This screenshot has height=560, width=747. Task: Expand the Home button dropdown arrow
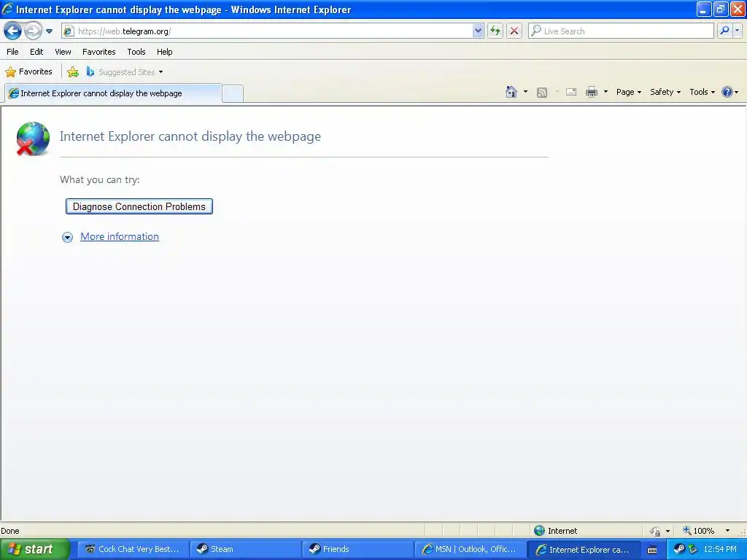pyautogui.click(x=525, y=92)
